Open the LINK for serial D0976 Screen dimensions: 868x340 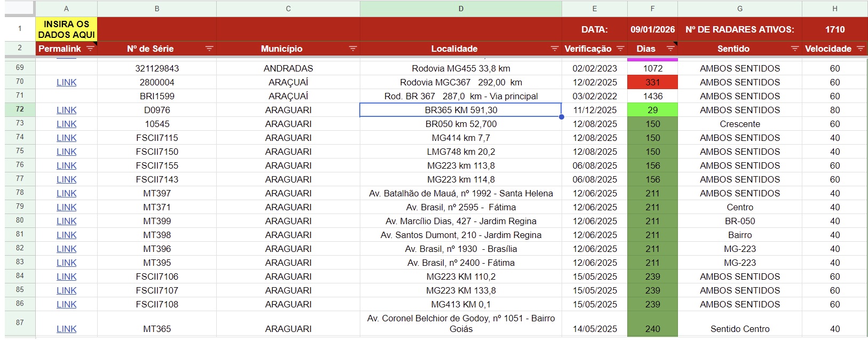click(x=66, y=110)
